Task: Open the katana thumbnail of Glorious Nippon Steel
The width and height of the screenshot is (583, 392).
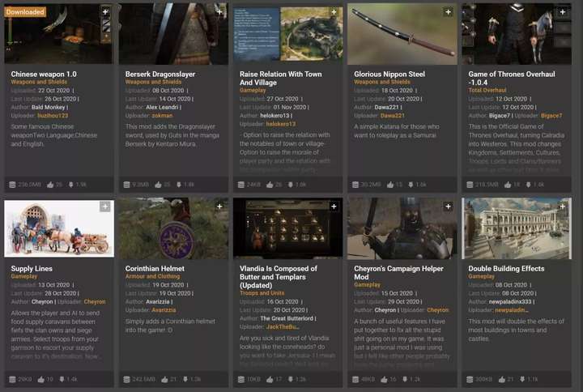Action: pos(402,34)
